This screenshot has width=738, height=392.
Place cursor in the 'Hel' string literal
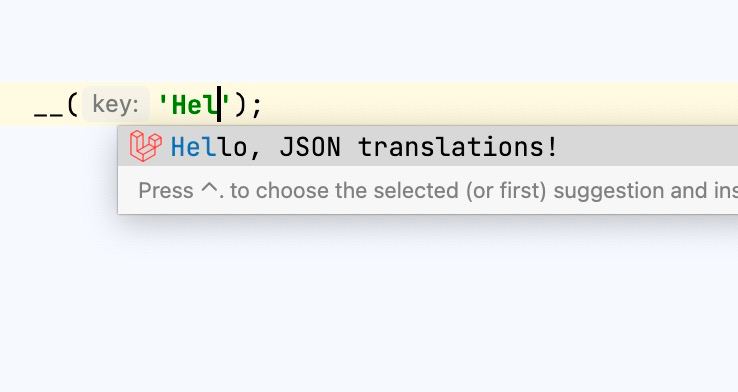pyautogui.click(x=194, y=105)
